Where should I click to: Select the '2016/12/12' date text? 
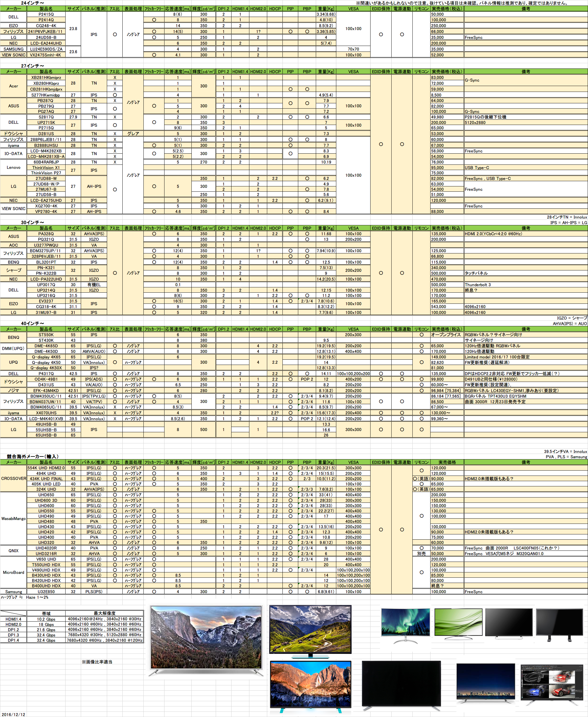pyautogui.click(x=13, y=714)
